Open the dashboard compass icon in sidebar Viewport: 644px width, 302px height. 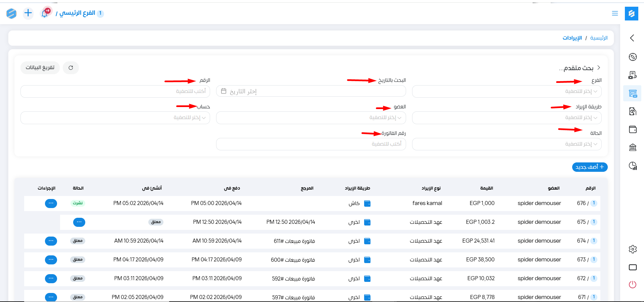633,57
